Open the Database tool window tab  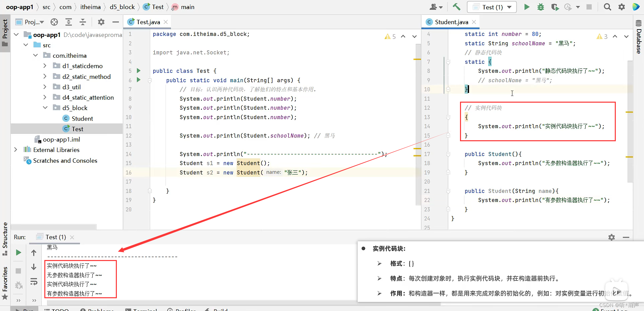(x=639, y=36)
